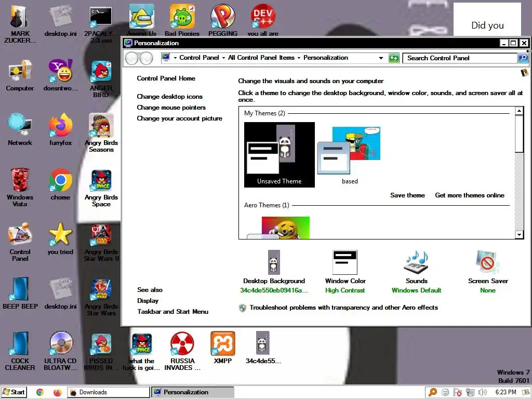Click theme list scroll down arrow
Image resolution: width=532 pixels, height=399 pixels.
(519, 234)
